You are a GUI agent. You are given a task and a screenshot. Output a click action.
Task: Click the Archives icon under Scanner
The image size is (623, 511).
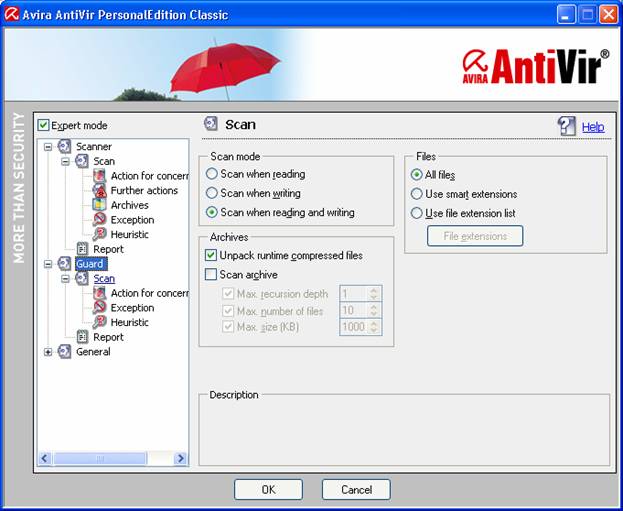(99, 205)
